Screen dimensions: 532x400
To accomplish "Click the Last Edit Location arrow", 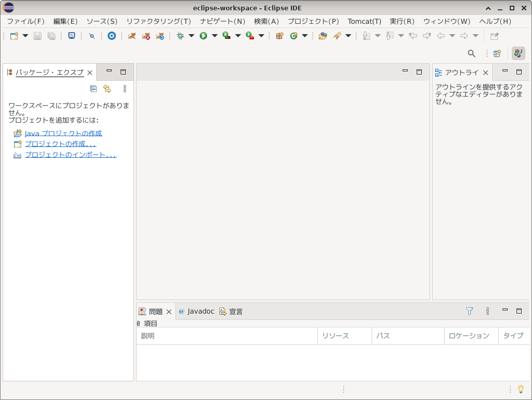I will [413, 36].
